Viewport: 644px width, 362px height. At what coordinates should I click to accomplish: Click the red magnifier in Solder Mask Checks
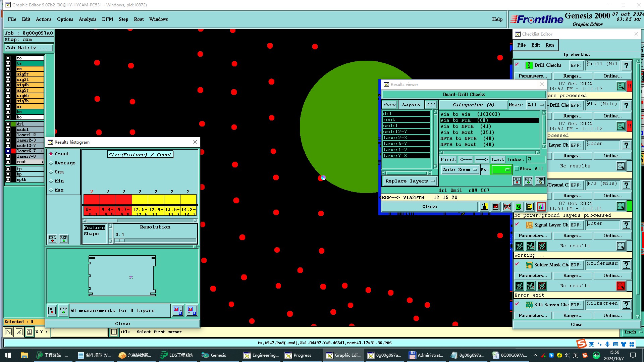621,286
